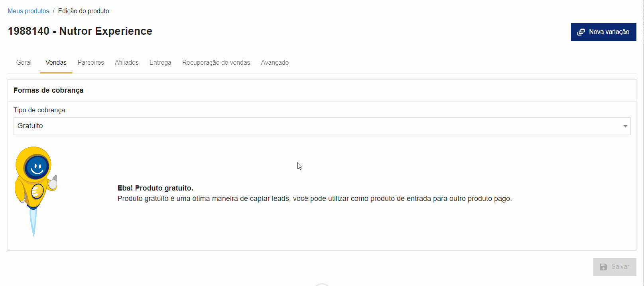Viewport: 644px width, 286px height.
Task: Click the floppy disk icon beside Salvar
Action: click(x=603, y=267)
